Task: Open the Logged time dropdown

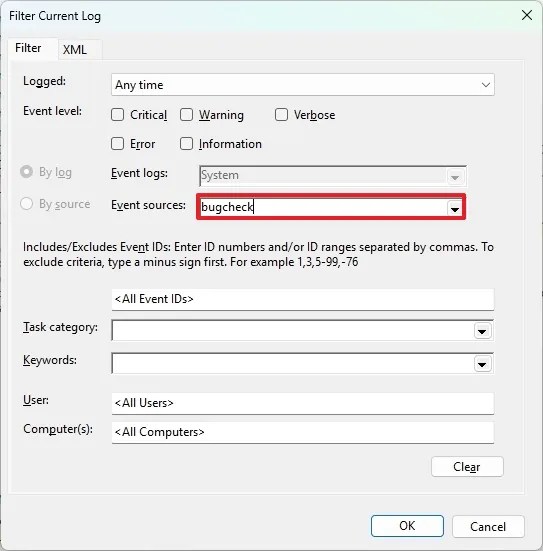Action: (303, 85)
